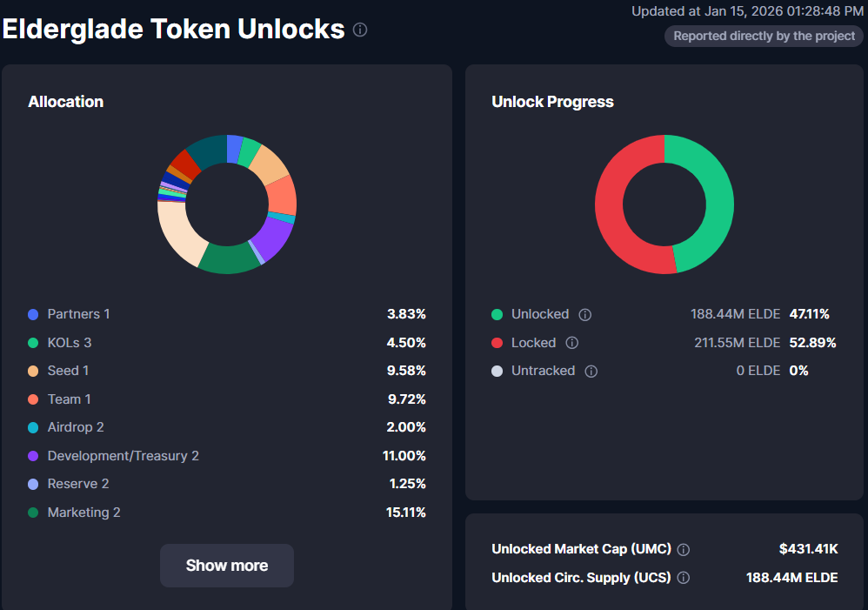The width and height of the screenshot is (868, 610).
Task: Click the info icon next to Untracked
Action: 591,372
